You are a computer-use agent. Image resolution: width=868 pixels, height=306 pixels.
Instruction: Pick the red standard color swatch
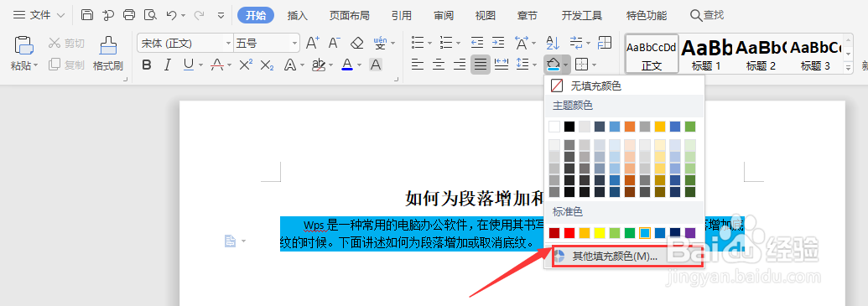pyautogui.click(x=569, y=233)
